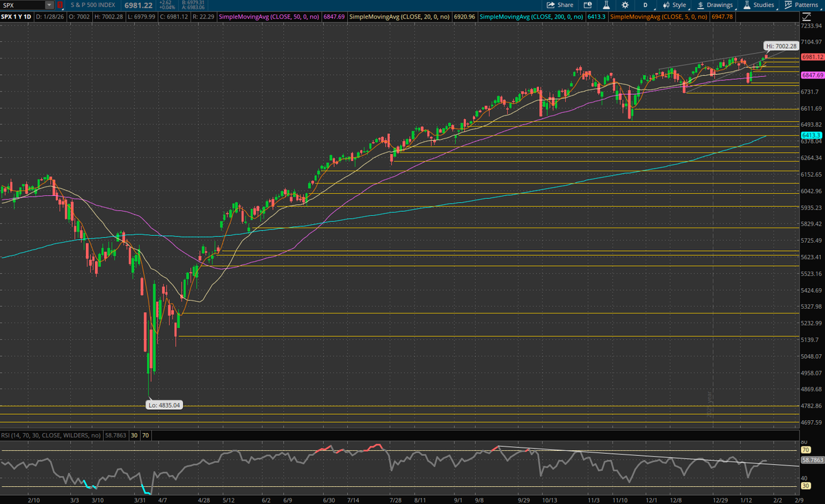
Task: Click the 58.7863 RSI axis tag
Action: pos(811,459)
